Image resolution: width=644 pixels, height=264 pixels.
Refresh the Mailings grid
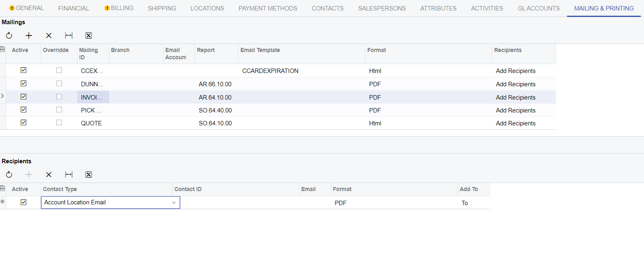pyautogui.click(x=9, y=35)
